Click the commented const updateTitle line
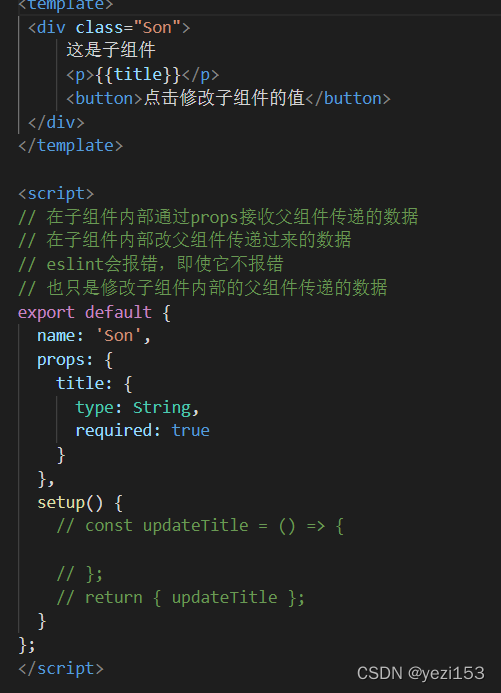 coord(200,526)
